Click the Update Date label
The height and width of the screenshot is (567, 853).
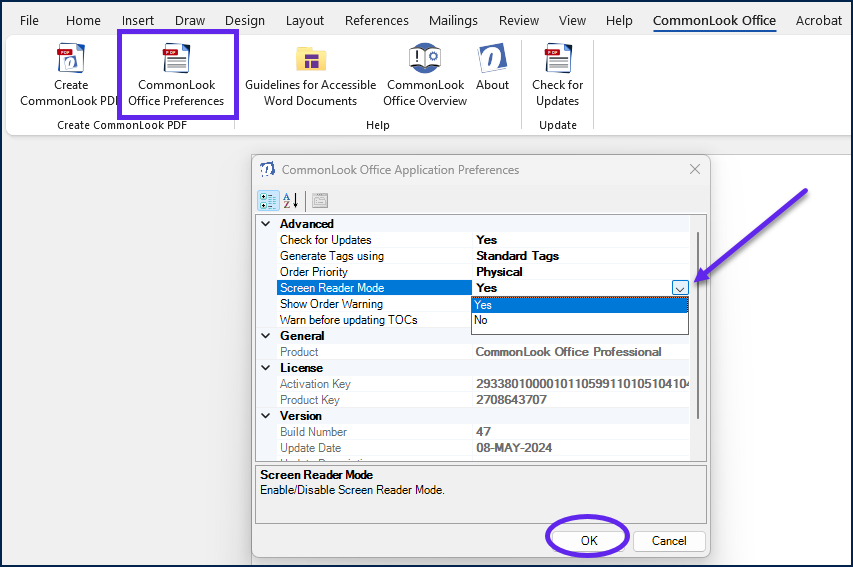(310, 448)
